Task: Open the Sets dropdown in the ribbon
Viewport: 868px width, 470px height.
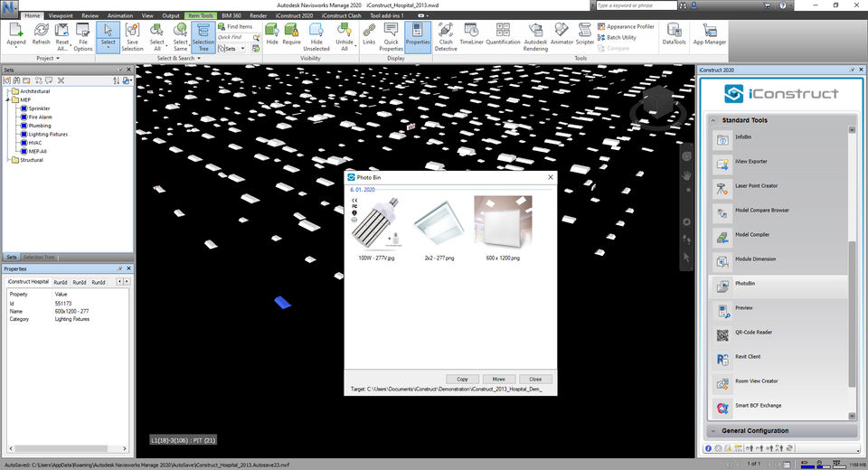Action: coord(235,49)
